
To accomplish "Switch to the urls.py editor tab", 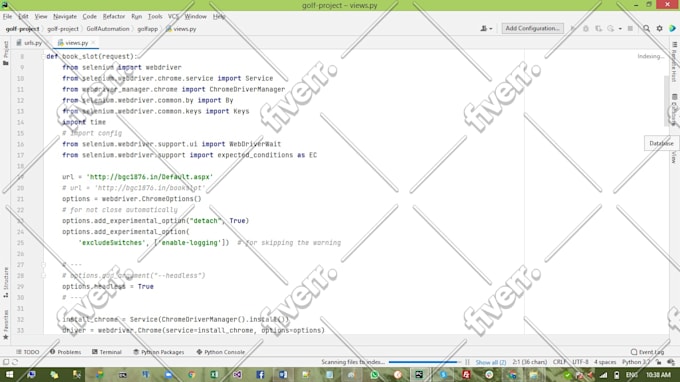I will [x=29, y=43].
